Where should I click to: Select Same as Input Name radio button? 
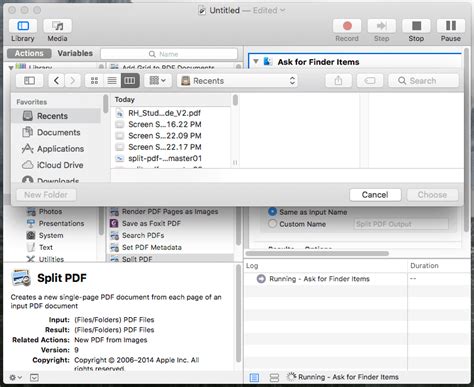pos(272,212)
